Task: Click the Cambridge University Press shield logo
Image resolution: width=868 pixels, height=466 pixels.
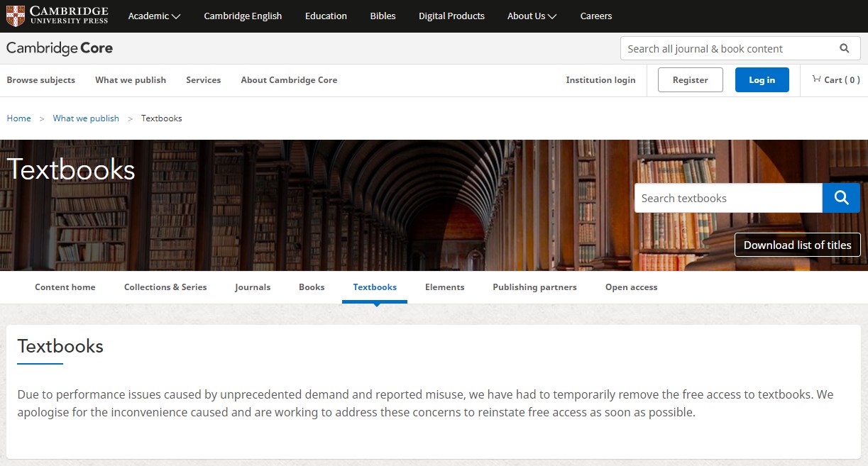Action: (x=15, y=16)
